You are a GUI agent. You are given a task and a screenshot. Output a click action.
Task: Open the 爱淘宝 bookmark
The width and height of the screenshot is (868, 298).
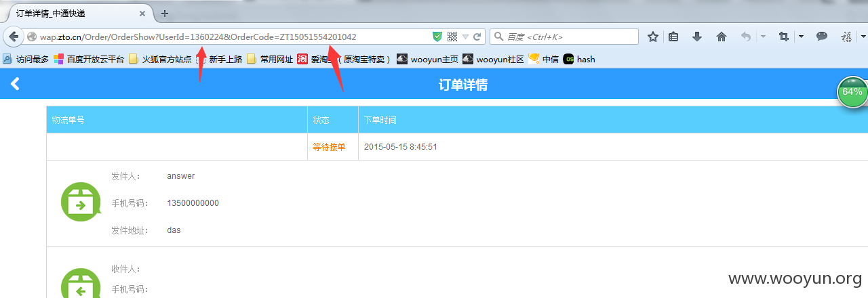pyautogui.click(x=344, y=59)
